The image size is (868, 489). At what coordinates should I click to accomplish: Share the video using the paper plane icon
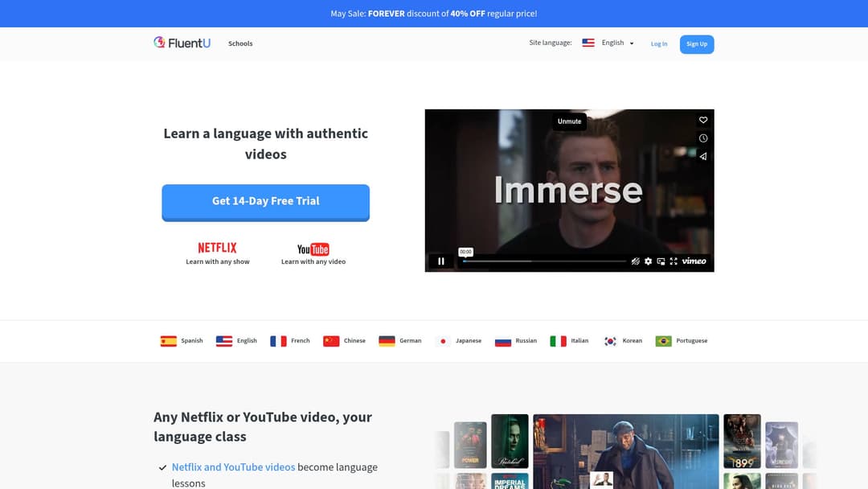(x=703, y=157)
